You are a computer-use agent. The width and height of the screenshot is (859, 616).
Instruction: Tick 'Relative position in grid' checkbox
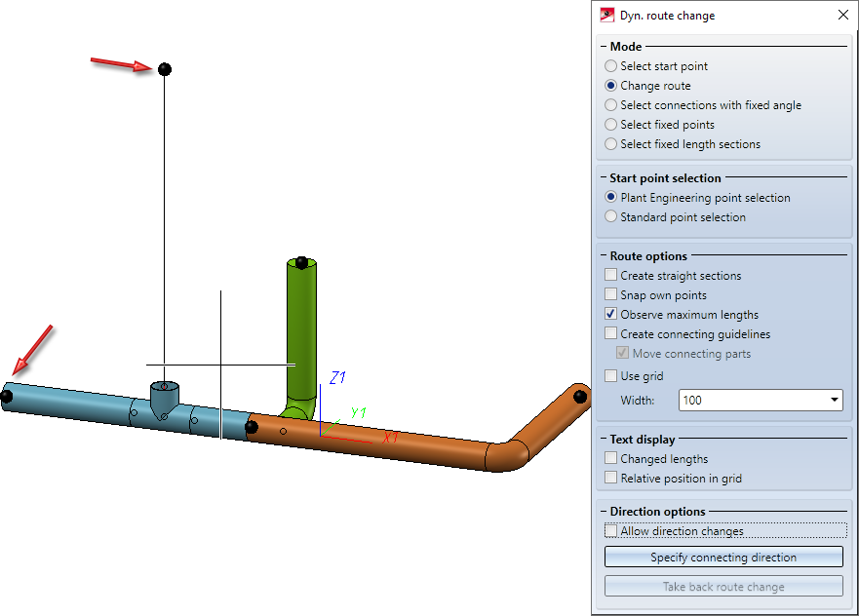pyautogui.click(x=610, y=478)
